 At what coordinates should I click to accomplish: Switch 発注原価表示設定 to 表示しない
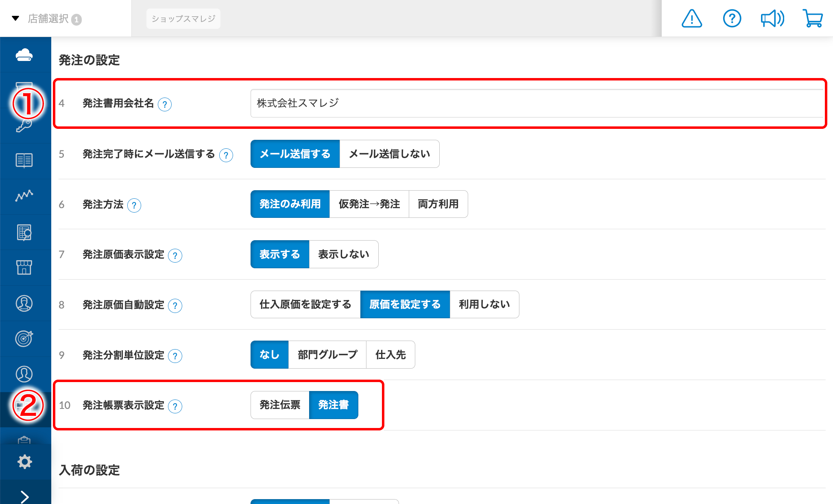[x=344, y=254]
